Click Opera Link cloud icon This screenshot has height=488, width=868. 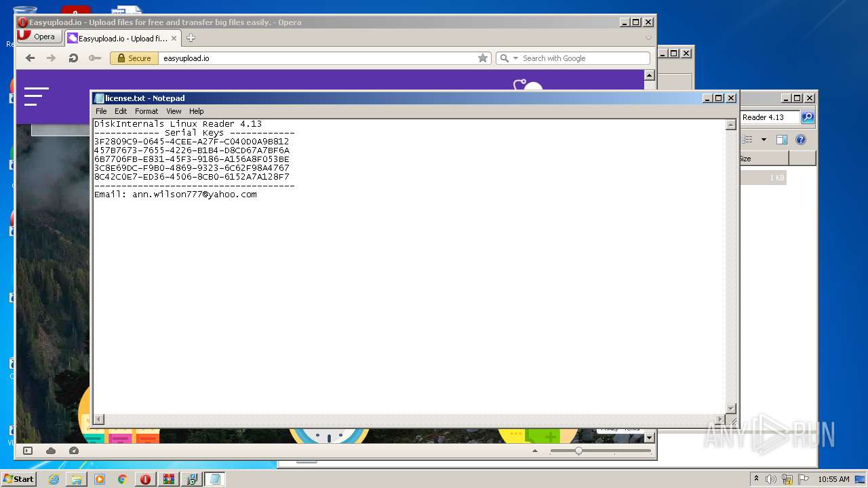[51, 451]
